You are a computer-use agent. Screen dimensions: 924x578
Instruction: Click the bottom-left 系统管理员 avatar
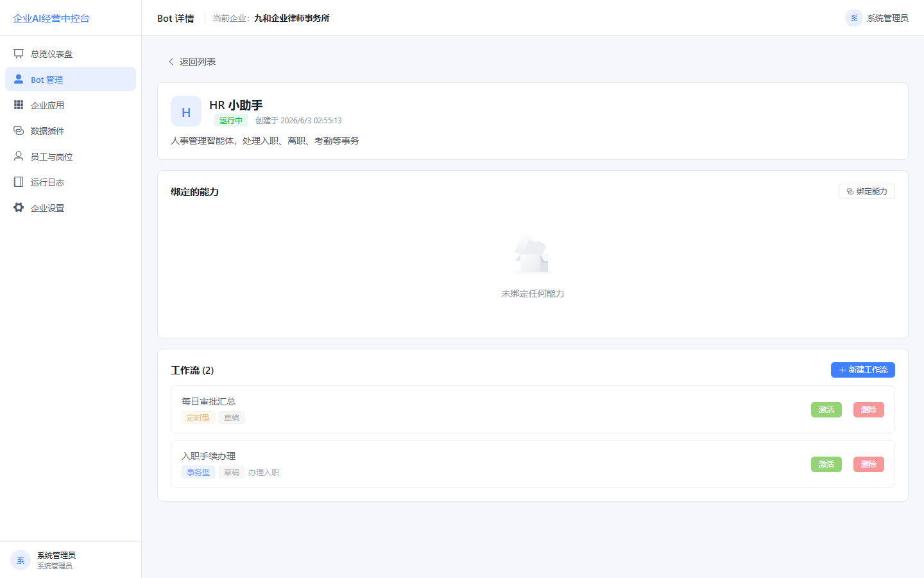tap(21, 560)
